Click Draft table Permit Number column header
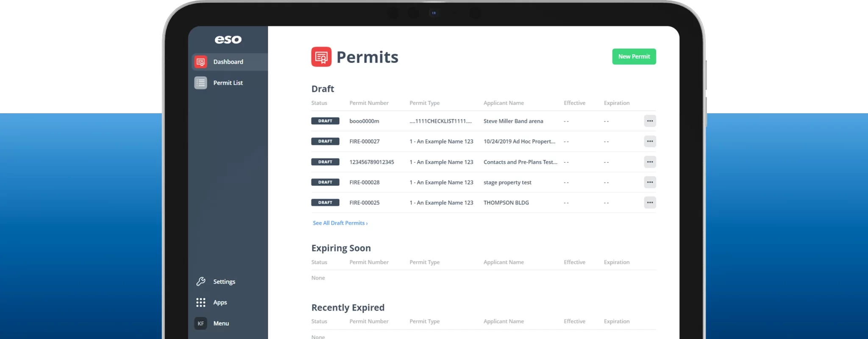Viewport: 868px width, 339px height. 369,103
